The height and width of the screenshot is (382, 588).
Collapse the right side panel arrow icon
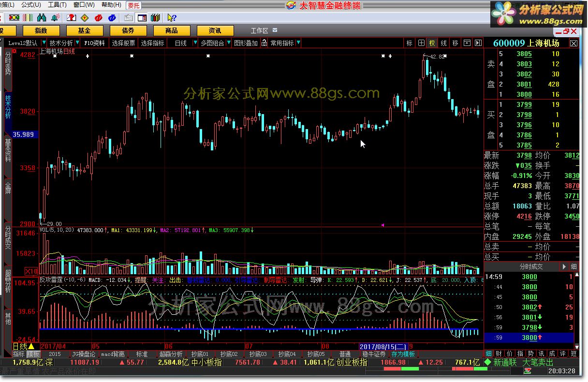(x=478, y=43)
